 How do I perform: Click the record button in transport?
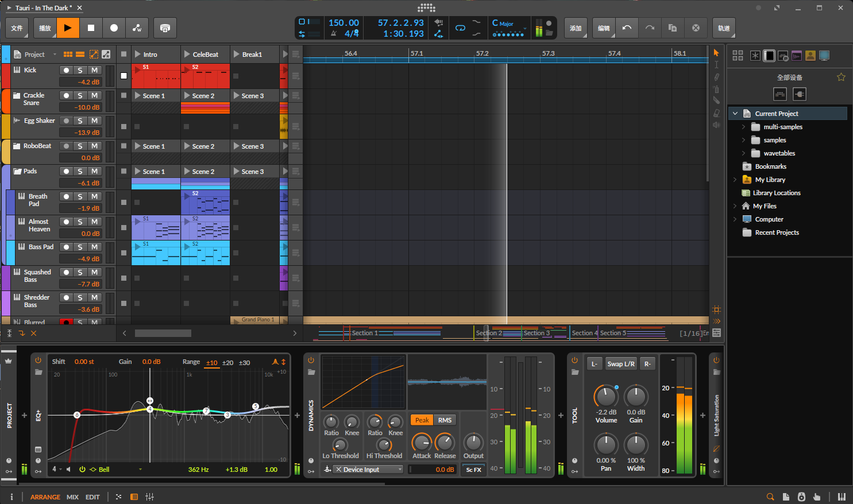click(x=114, y=28)
